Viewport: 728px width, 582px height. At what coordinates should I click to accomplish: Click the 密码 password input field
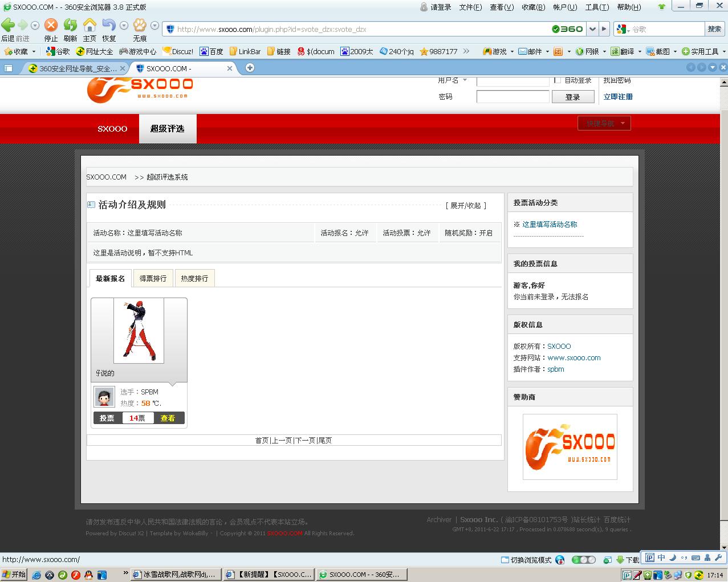click(513, 96)
